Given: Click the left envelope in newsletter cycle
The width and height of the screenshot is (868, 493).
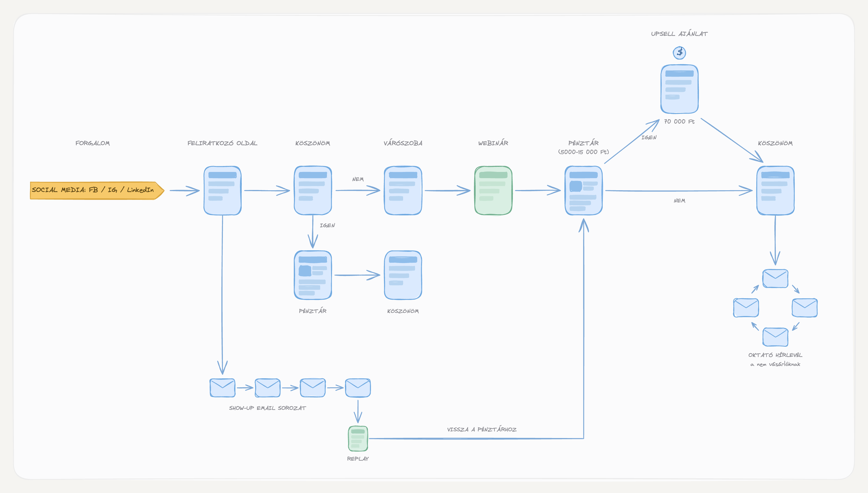Looking at the screenshot, I should point(746,308).
